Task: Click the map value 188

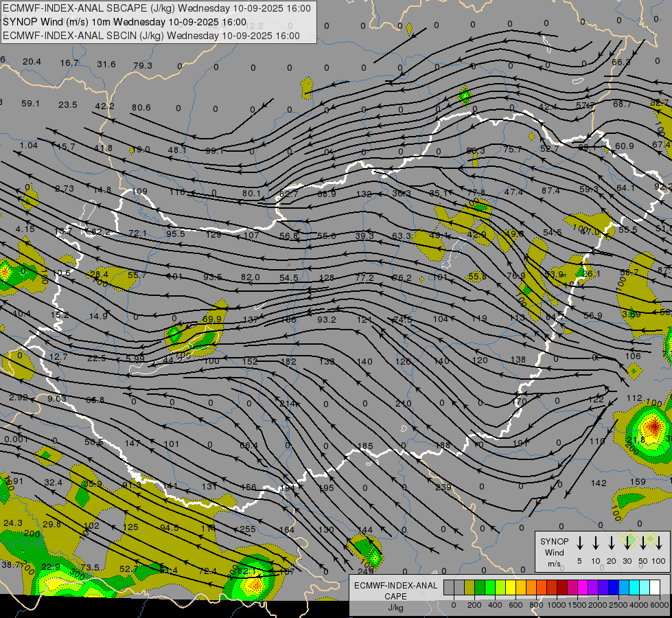Action: [x=443, y=445]
